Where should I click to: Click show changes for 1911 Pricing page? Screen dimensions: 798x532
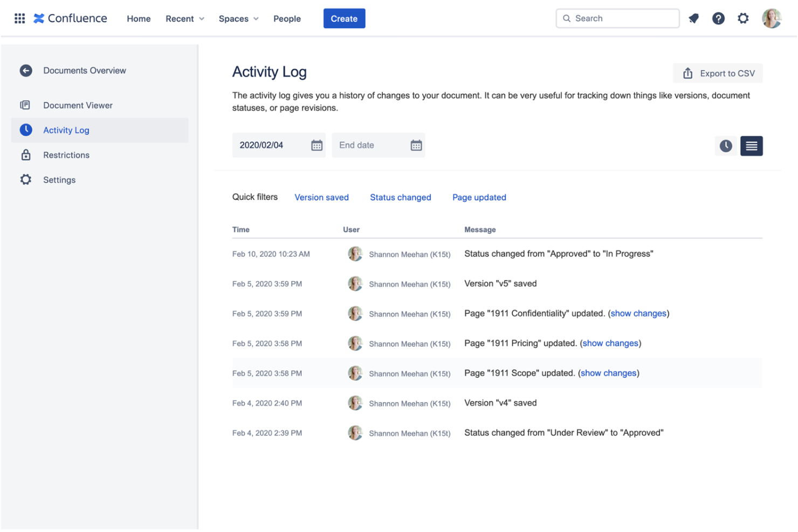point(610,343)
